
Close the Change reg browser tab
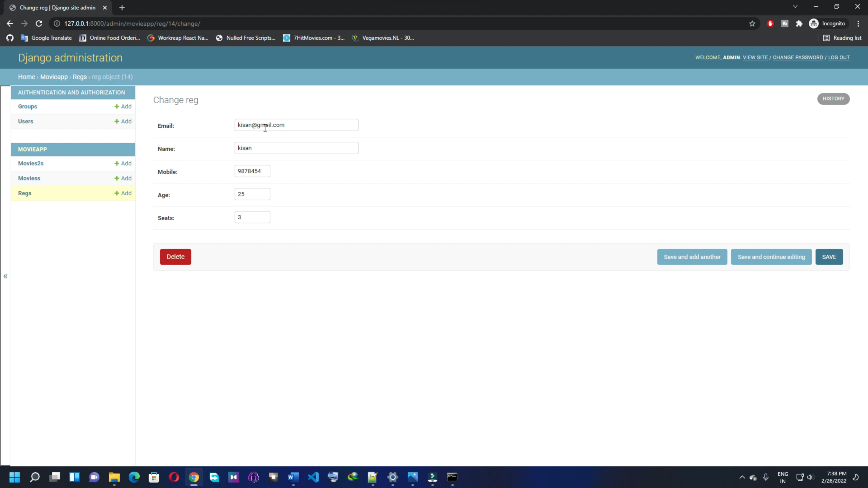tap(105, 8)
